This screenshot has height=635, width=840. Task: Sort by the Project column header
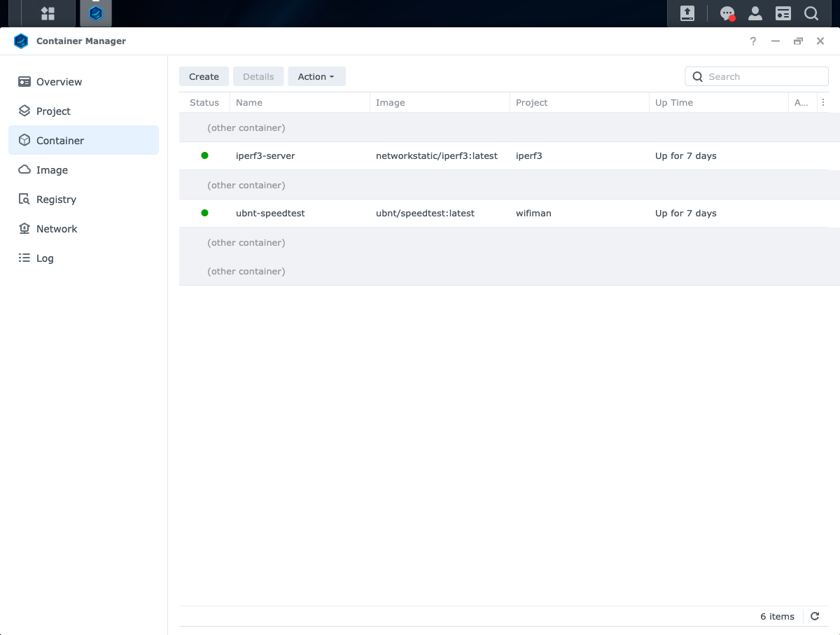point(580,102)
